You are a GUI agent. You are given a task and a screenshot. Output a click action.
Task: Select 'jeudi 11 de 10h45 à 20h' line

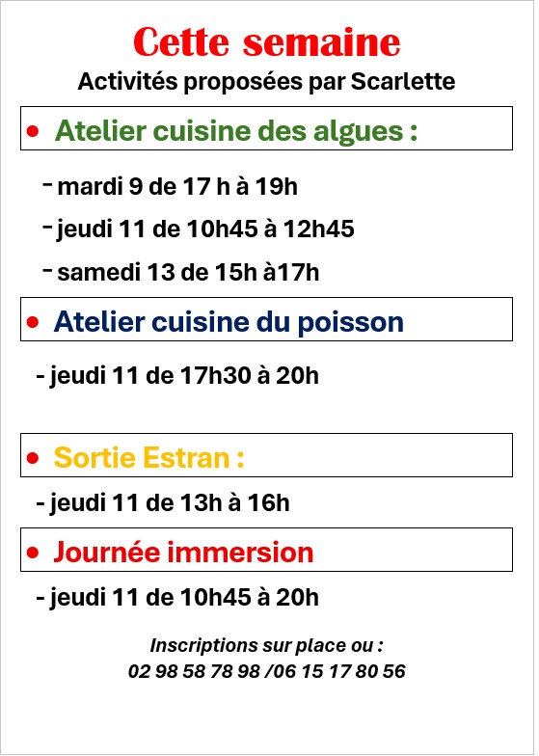(177, 598)
